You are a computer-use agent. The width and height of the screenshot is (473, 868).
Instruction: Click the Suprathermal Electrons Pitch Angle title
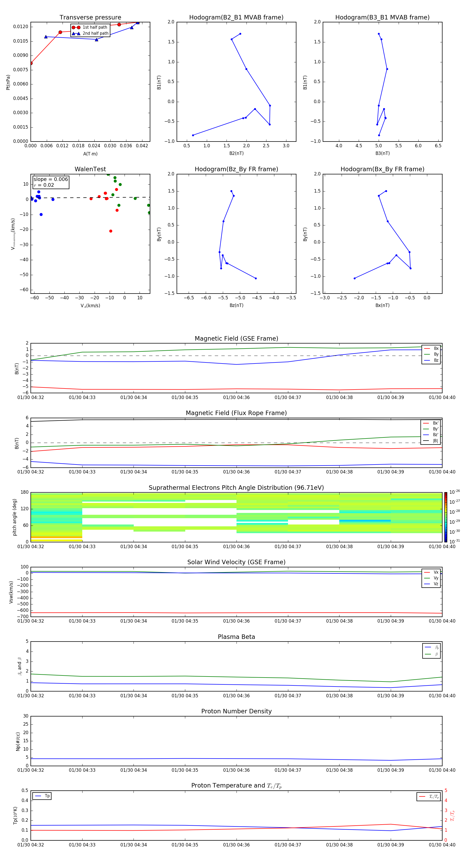pyautogui.click(x=236, y=488)
